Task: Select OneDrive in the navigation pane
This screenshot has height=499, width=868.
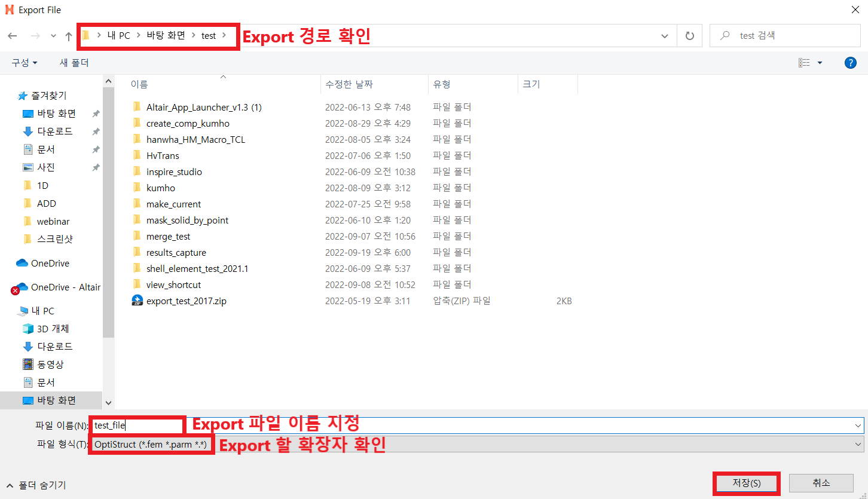Action: 42,263
